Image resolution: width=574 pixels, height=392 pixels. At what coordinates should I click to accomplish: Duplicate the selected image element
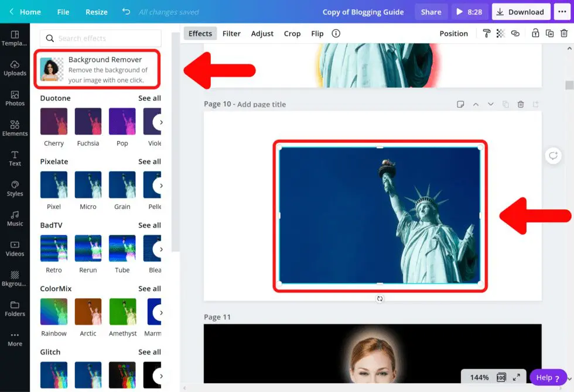pos(549,33)
